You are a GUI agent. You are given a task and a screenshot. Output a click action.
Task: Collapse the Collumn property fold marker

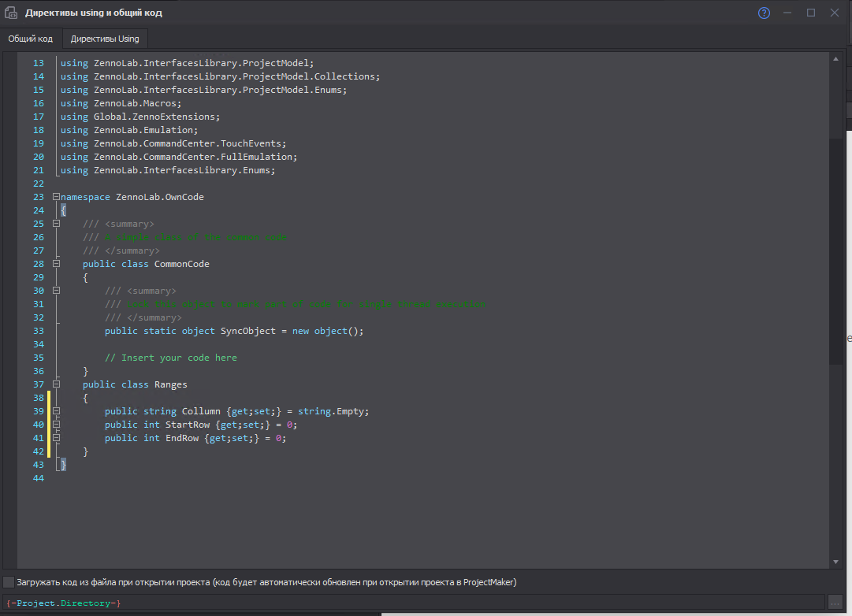(56, 411)
